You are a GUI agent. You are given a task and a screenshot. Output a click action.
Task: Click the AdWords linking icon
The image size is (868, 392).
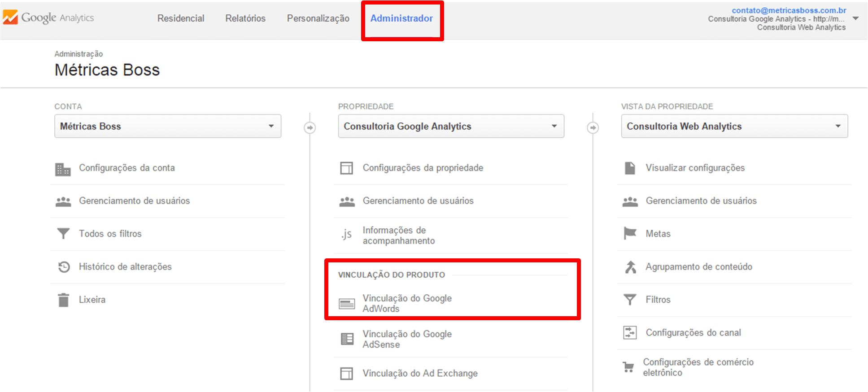(x=347, y=304)
